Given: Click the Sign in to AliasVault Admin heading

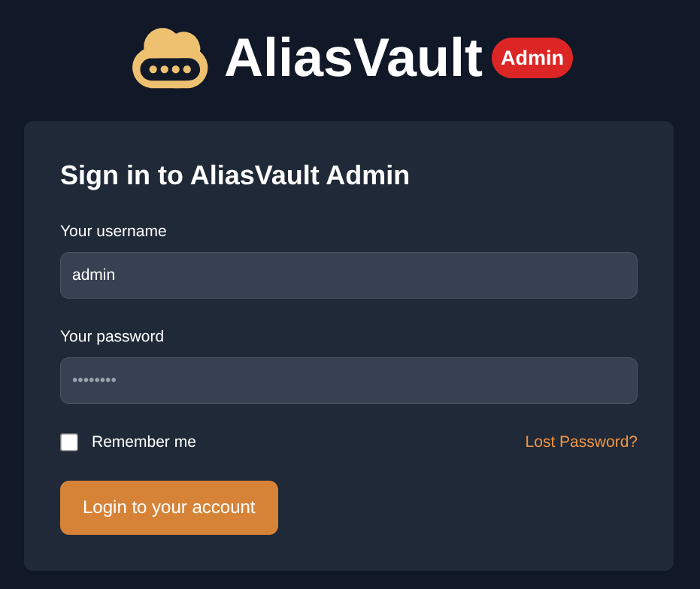Looking at the screenshot, I should click(x=235, y=175).
